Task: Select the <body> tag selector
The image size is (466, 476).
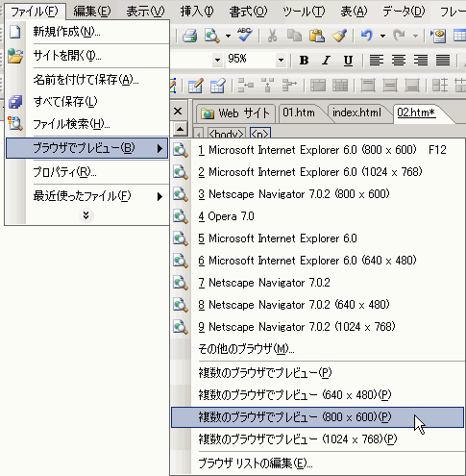Action: tap(227, 133)
